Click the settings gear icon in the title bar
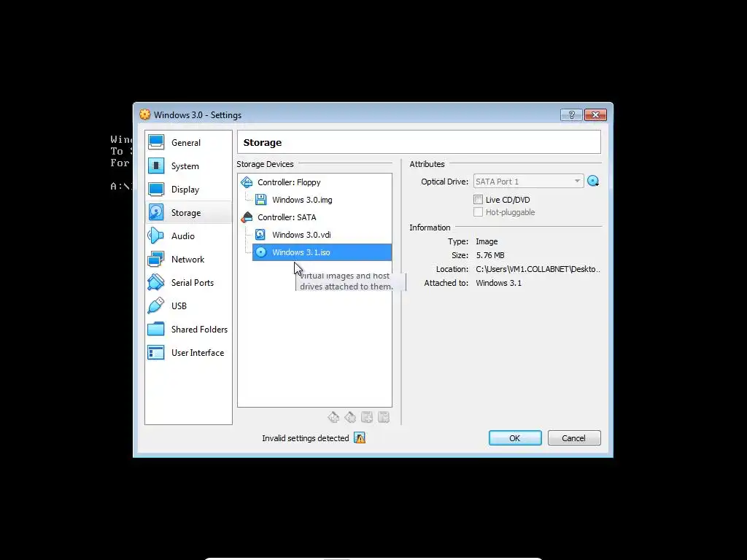Image resolution: width=747 pixels, height=560 pixels. pos(145,114)
